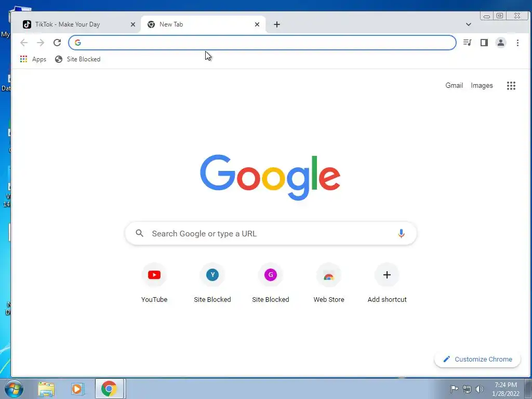Image resolution: width=532 pixels, height=399 pixels.
Task: Open the Google apps grid icon
Action: (511, 86)
